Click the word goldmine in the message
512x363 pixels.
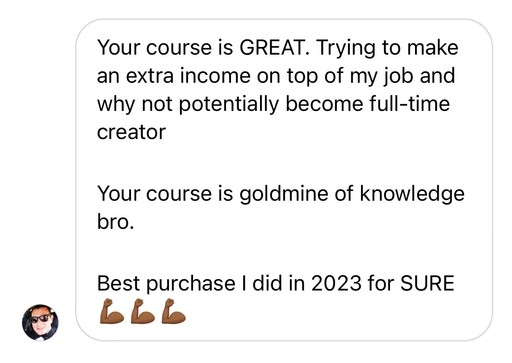(x=284, y=195)
